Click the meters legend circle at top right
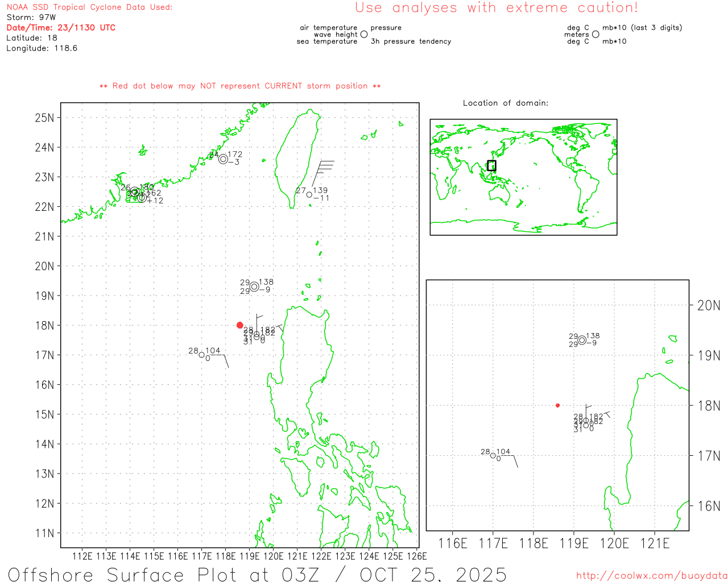728x582 pixels. coord(595,35)
